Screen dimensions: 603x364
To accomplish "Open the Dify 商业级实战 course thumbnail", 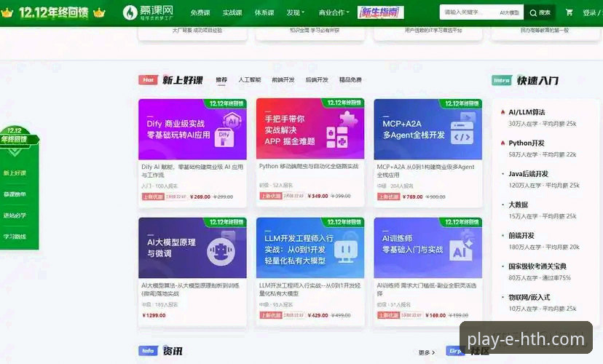I will click(x=192, y=129).
